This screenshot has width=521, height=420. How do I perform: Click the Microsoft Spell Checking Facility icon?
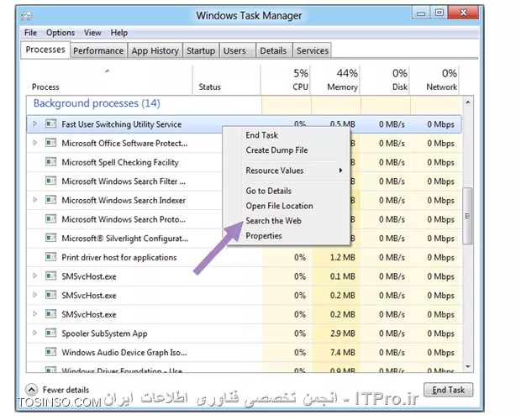[50, 162]
